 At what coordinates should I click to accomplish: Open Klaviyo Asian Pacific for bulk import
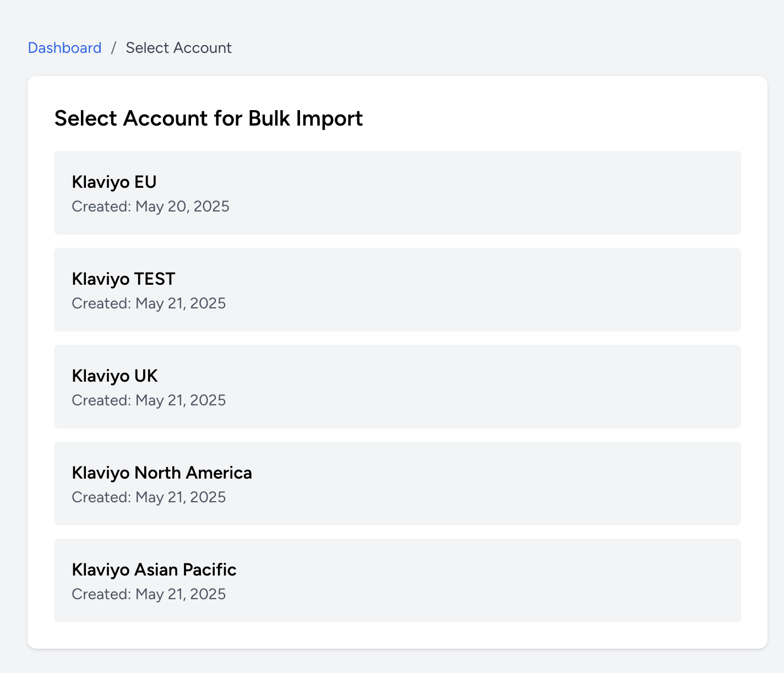pos(398,580)
